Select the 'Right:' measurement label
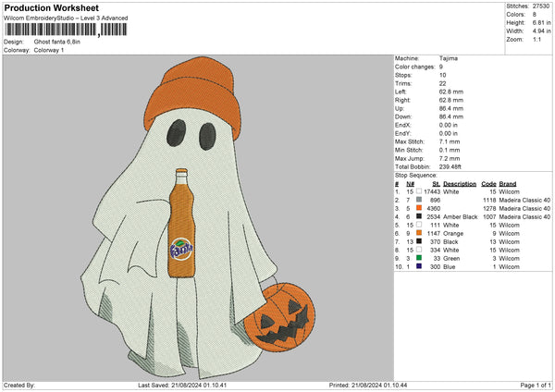Viewport: 555px width, 392px height. [x=402, y=100]
